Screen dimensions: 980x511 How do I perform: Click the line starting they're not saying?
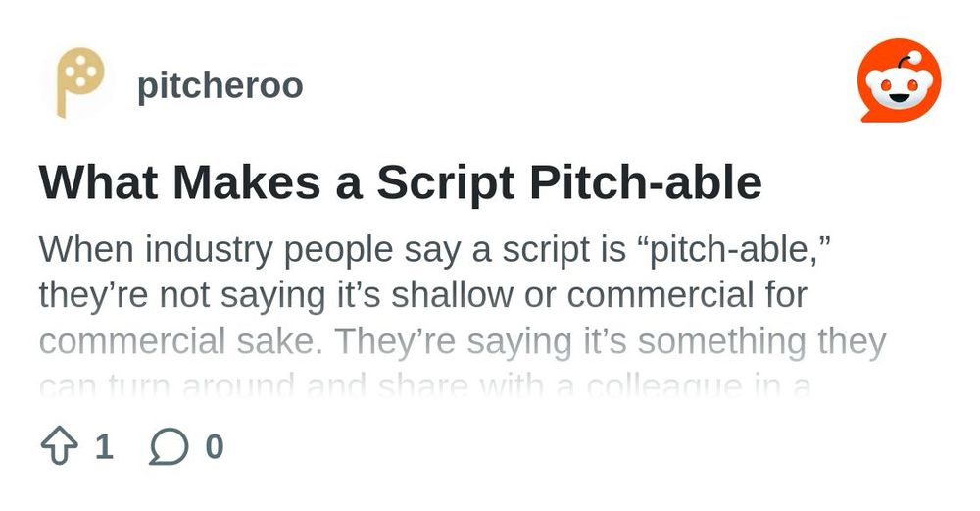[x=423, y=295]
